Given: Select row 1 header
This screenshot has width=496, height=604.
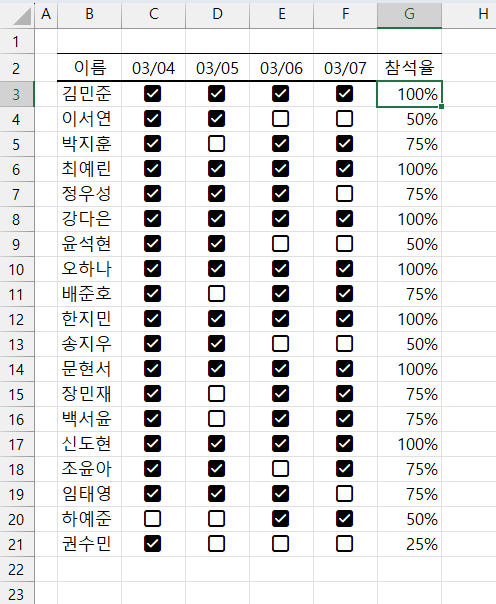Looking at the screenshot, I should [17, 41].
